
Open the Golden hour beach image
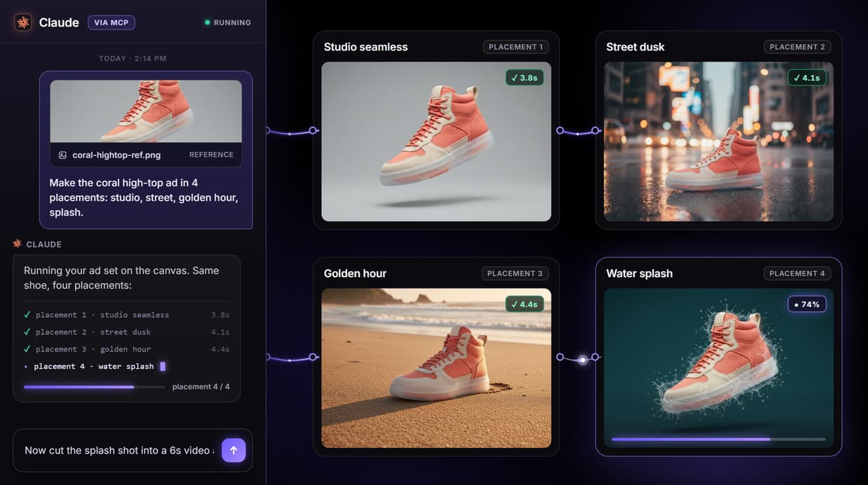coord(436,368)
